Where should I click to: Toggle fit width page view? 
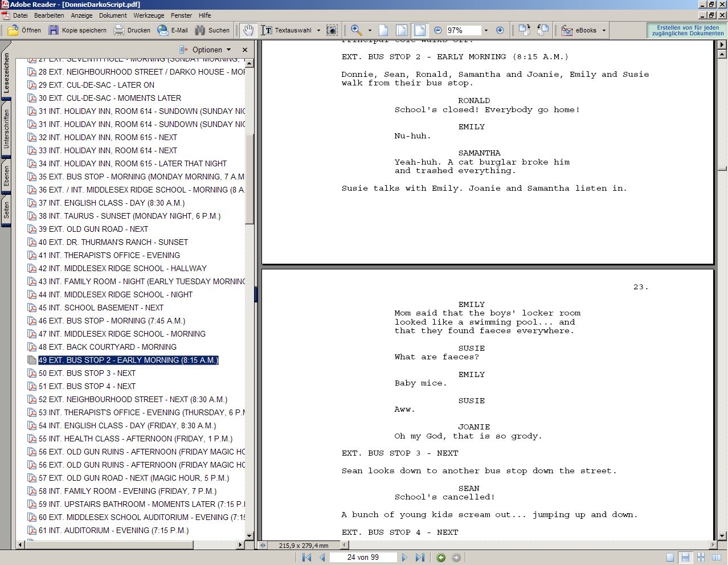click(420, 30)
